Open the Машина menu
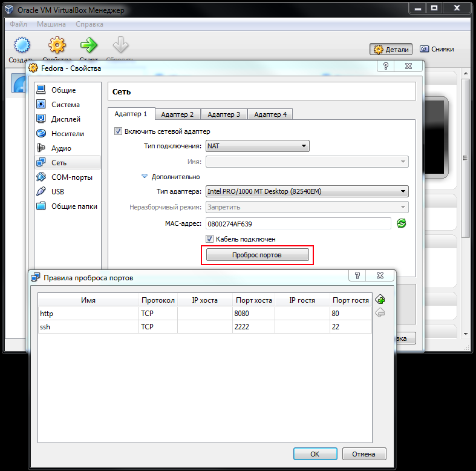 click(x=51, y=24)
